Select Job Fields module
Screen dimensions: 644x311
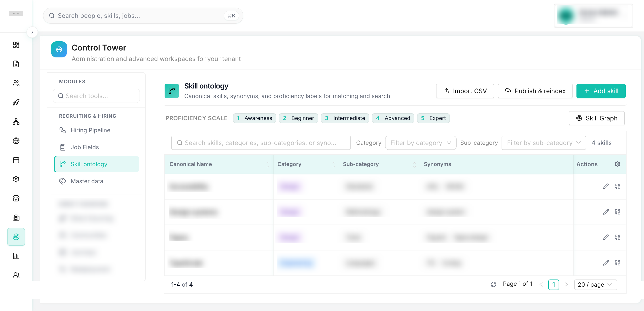pos(97,147)
